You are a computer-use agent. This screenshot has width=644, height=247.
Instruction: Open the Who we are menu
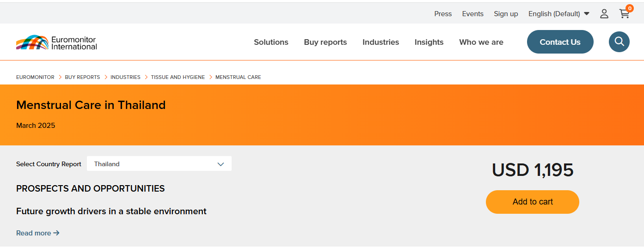481,42
